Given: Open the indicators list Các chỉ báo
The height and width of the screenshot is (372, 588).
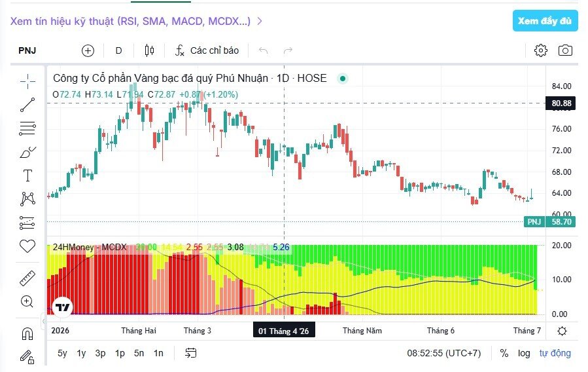Looking at the screenshot, I should (207, 50).
